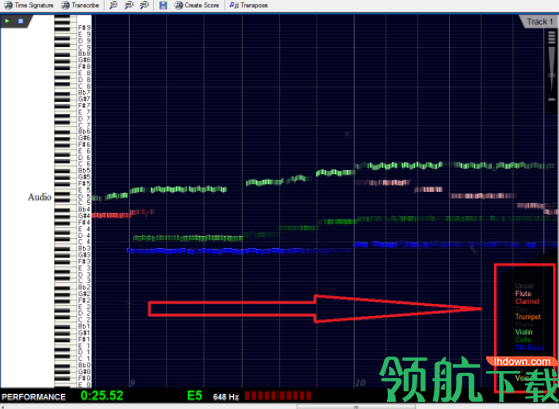The width and height of the screenshot is (559, 409).
Task: Select the Track 1 tab
Action: [x=539, y=22]
